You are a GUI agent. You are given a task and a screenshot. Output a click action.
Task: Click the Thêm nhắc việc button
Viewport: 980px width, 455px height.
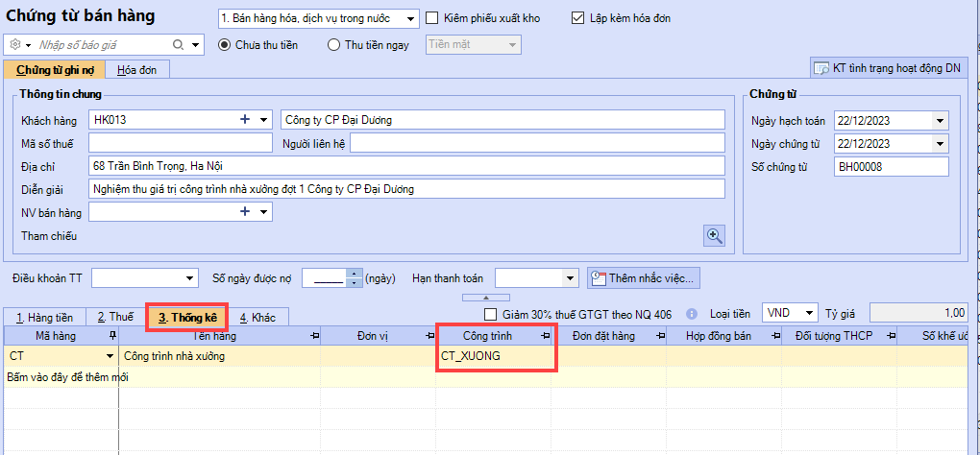tap(644, 277)
